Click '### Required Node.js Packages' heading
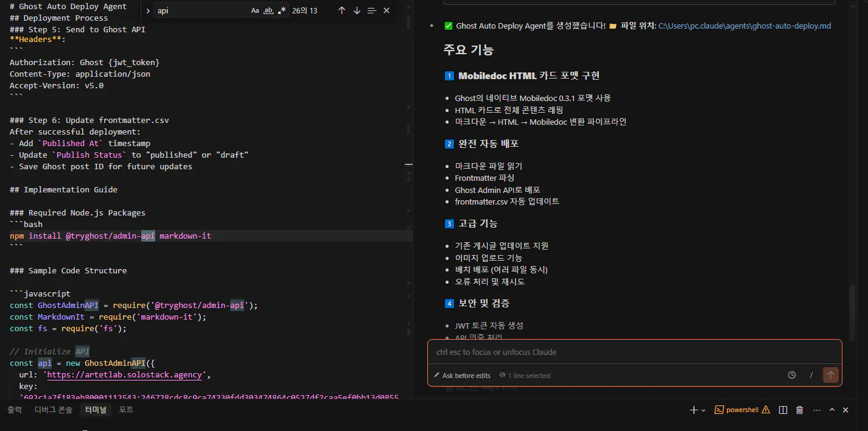Viewport: 868px width, 431px height. click(x=77, y=212)
